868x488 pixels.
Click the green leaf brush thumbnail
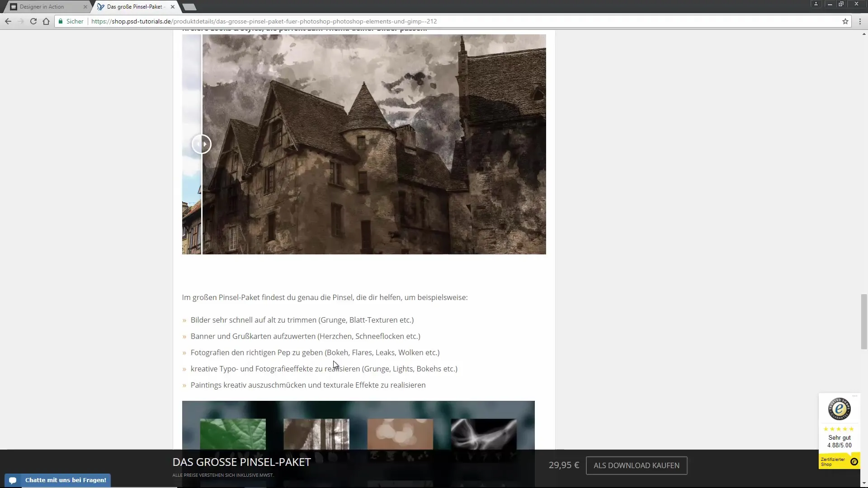(233, 434)
